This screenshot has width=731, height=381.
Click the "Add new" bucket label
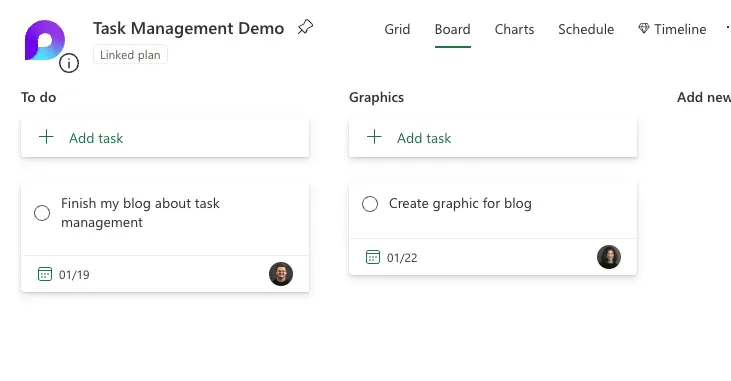click(x=703, y=97)
